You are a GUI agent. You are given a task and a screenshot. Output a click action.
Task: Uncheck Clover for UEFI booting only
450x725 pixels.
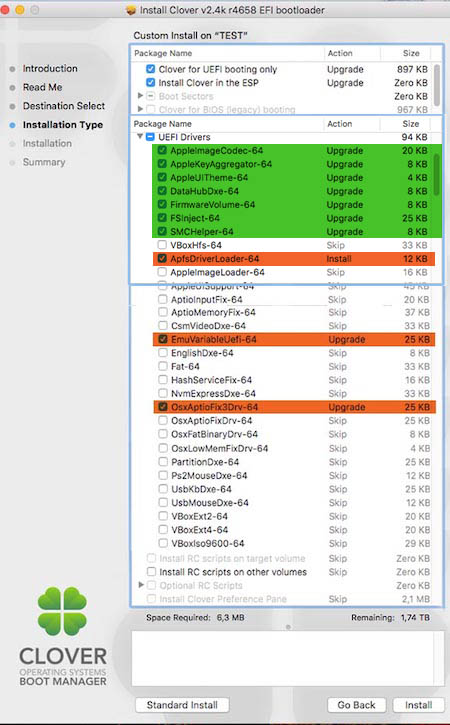(150, 69)
